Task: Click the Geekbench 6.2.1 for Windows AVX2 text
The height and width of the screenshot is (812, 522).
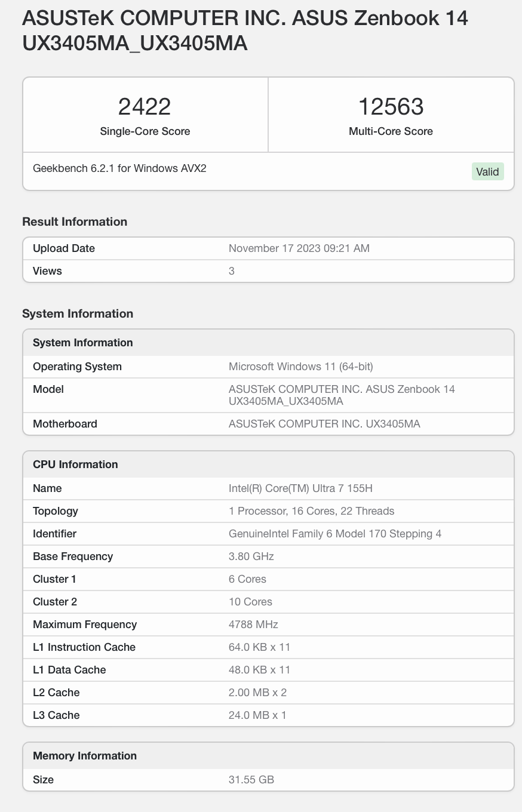Action: 119,168
